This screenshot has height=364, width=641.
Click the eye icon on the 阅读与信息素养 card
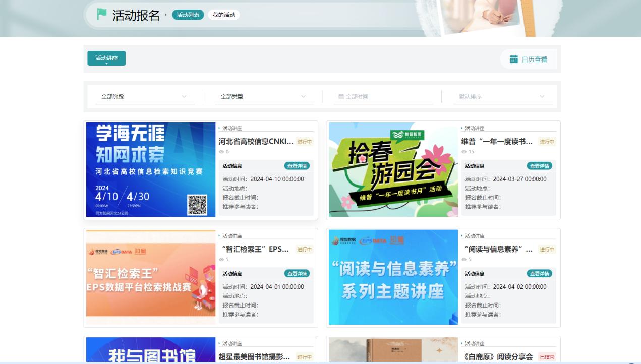coord(463,260)
